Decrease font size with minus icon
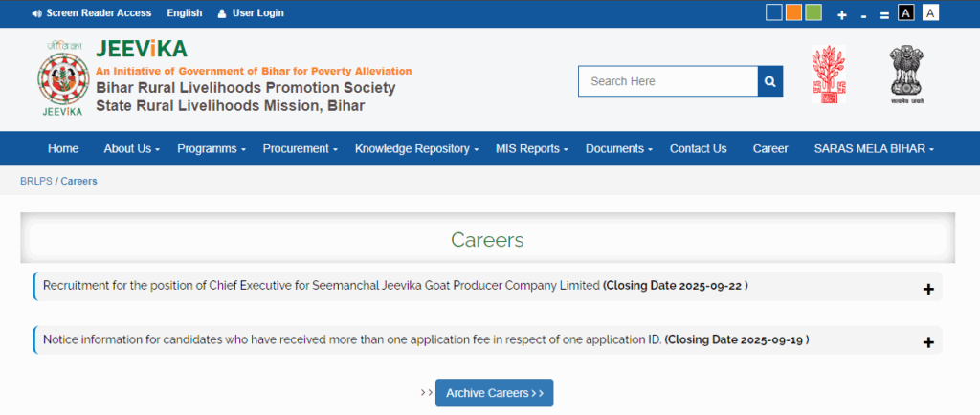The height and width of the screenshot is (415, 980). [864, 14]
